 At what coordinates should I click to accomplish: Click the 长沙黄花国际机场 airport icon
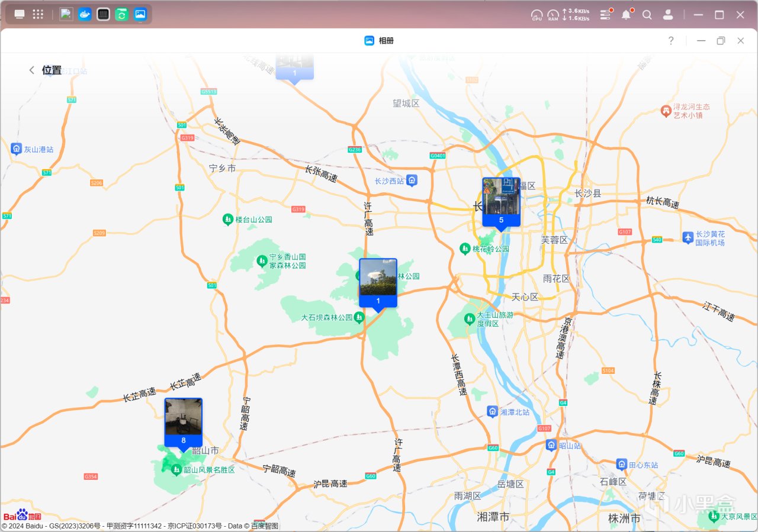coord(688,238)
